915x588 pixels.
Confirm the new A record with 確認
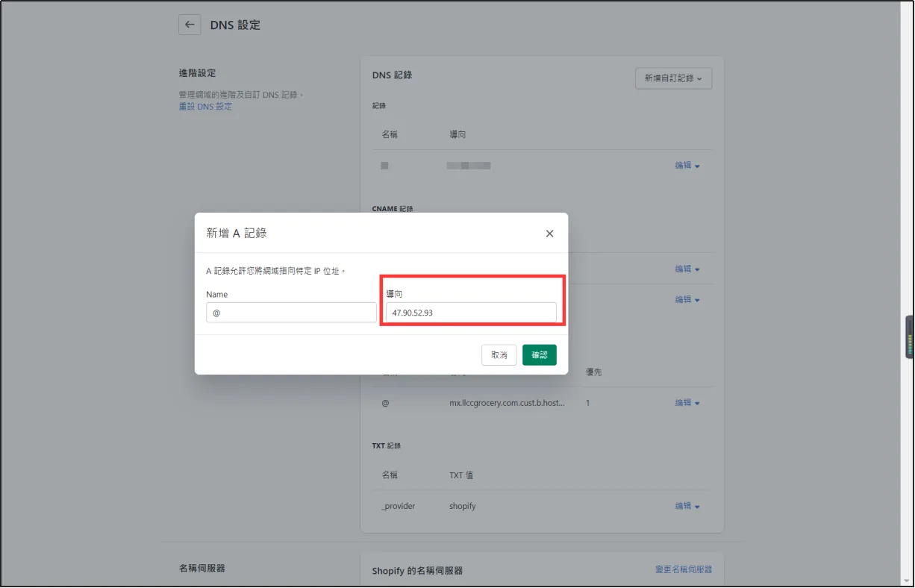point(539,354)
